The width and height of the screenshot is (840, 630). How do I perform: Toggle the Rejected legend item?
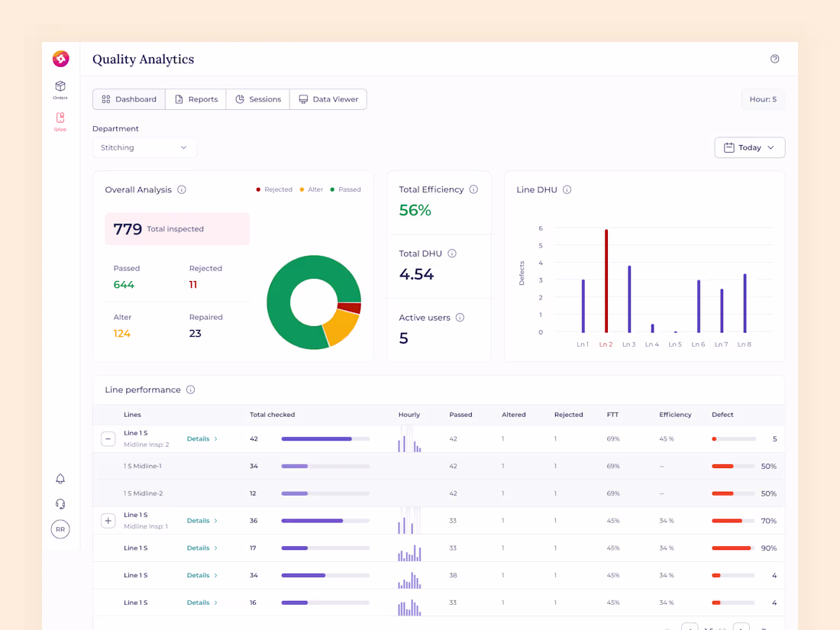pyautogui.click(x=273, y=189)
